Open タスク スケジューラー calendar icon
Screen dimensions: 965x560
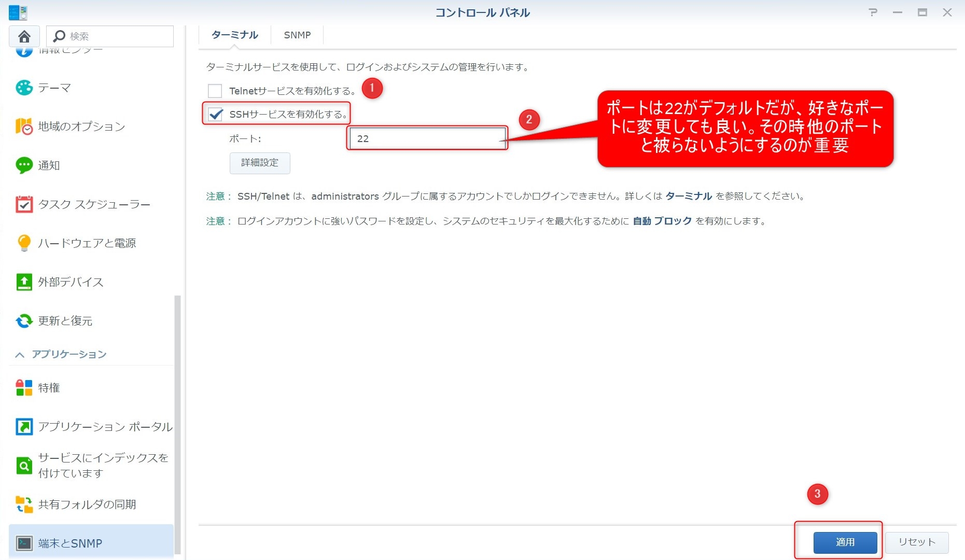[x=24, y=204]
